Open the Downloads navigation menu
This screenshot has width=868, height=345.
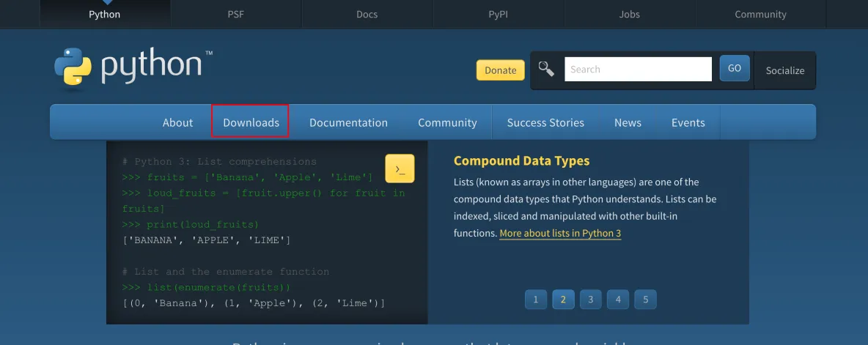251,122
